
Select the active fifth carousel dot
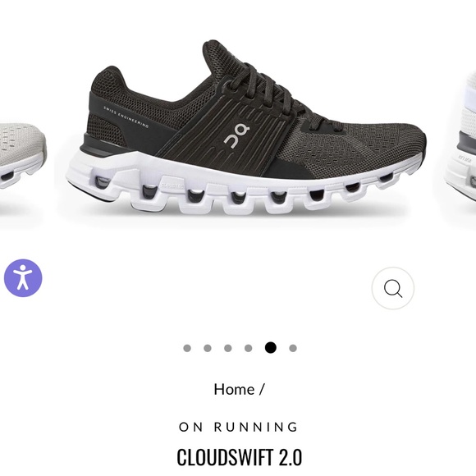click(x=271, y=348)
